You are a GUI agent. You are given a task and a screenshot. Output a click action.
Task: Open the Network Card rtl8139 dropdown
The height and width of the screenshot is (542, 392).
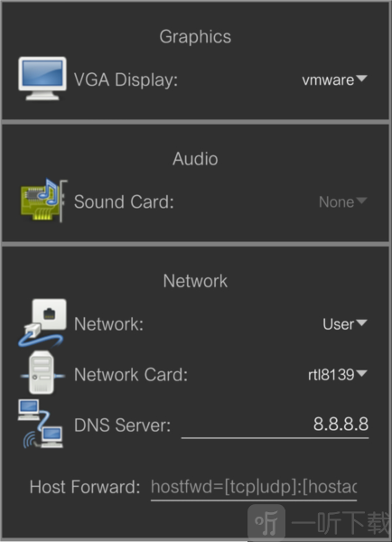[338, 375]
